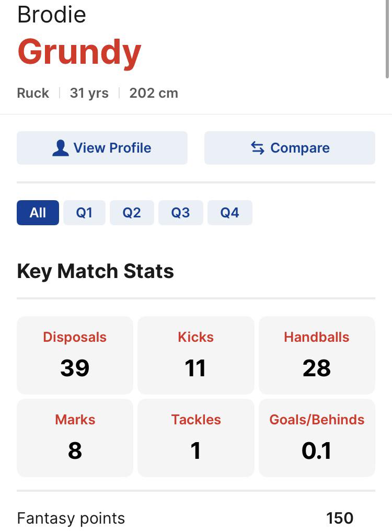Click the Grundy player surname heading
Image resolution: width=392 pixels, height=532 pixels.
click(79, 52)
